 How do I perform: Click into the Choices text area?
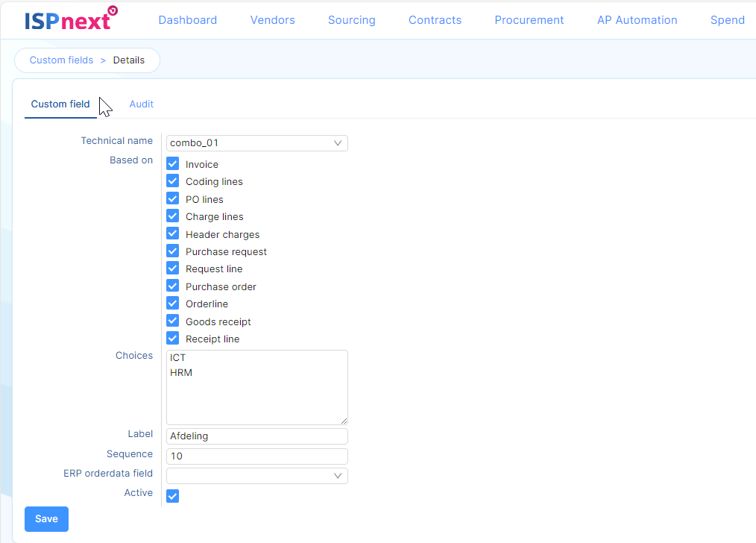[256, 395]
